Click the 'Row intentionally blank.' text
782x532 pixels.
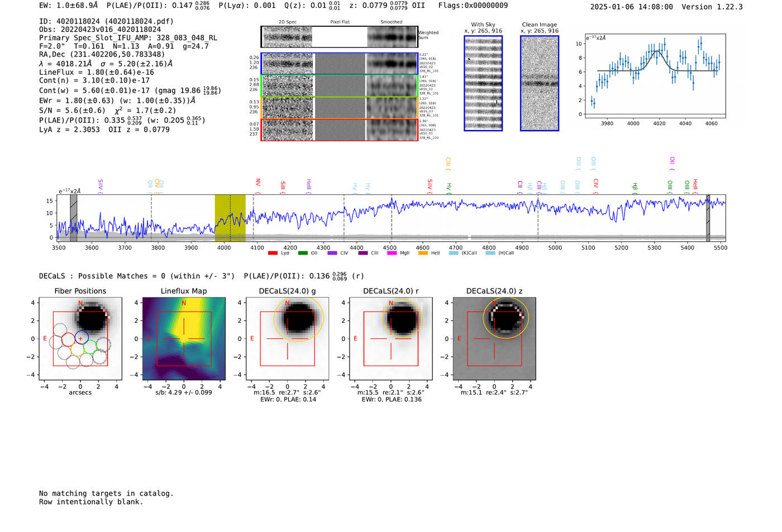[x=91, y=502]
